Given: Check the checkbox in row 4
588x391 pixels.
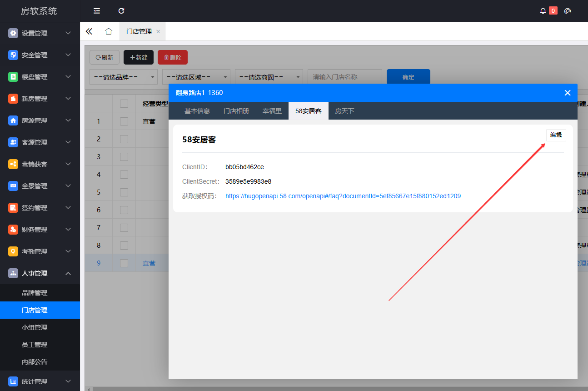Looking at the screenshot, I should click(x=124, y=175).
